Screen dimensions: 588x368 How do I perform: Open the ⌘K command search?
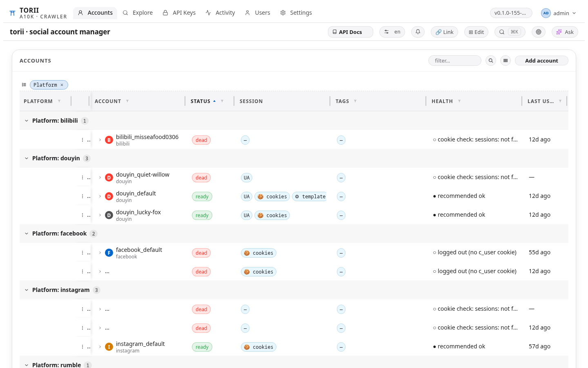click(x=510, y=32)
